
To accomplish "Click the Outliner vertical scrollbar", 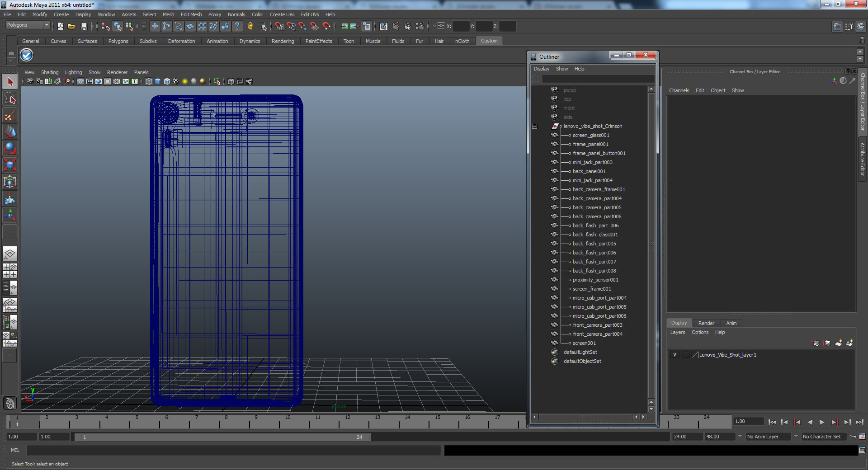I will point(651,246).
